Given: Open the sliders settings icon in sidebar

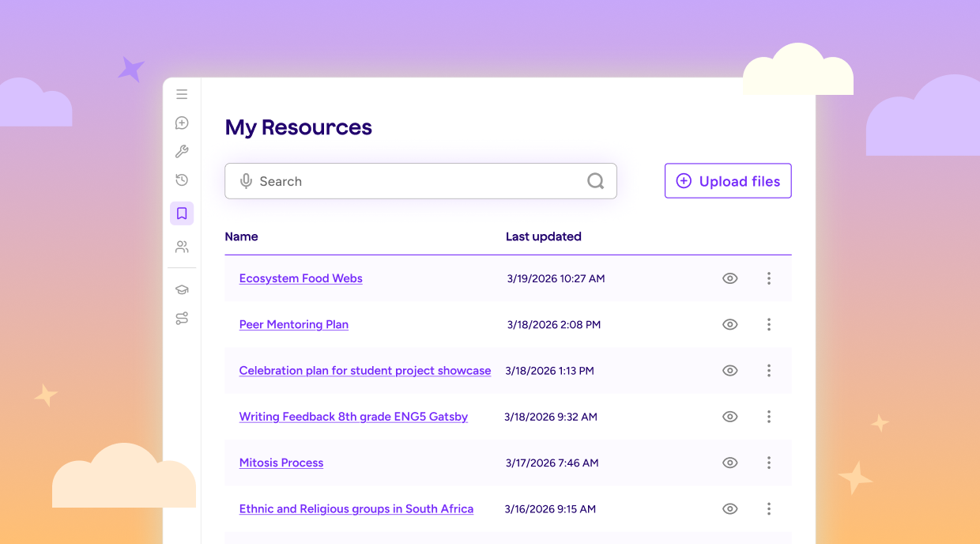Looking at the screenshot, I should click(x=182, y=319).
